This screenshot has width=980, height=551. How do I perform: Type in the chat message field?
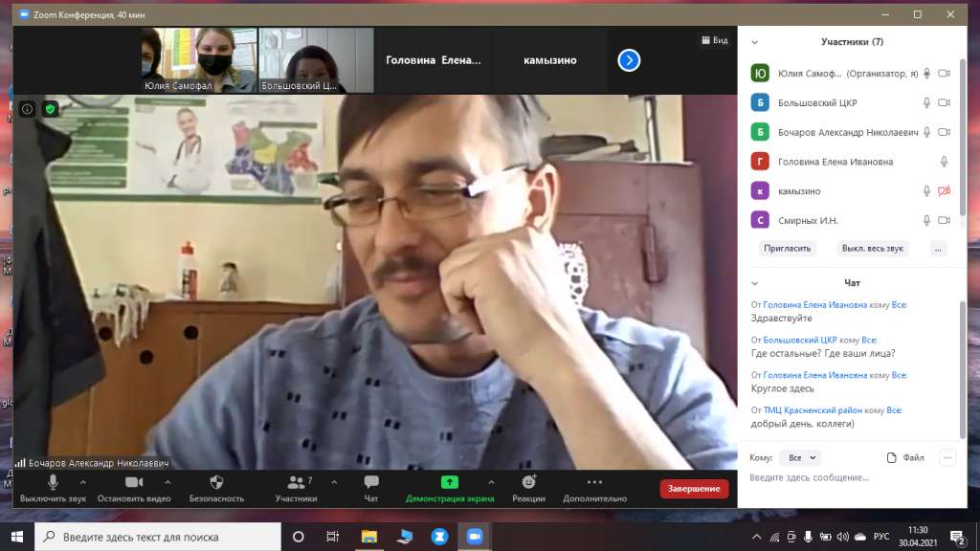pos(842,477)
